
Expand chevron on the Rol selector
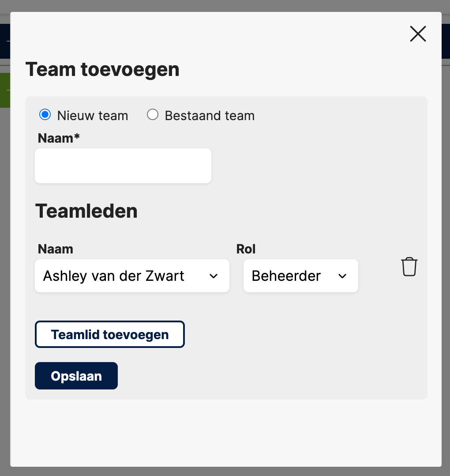coord(342,276)
